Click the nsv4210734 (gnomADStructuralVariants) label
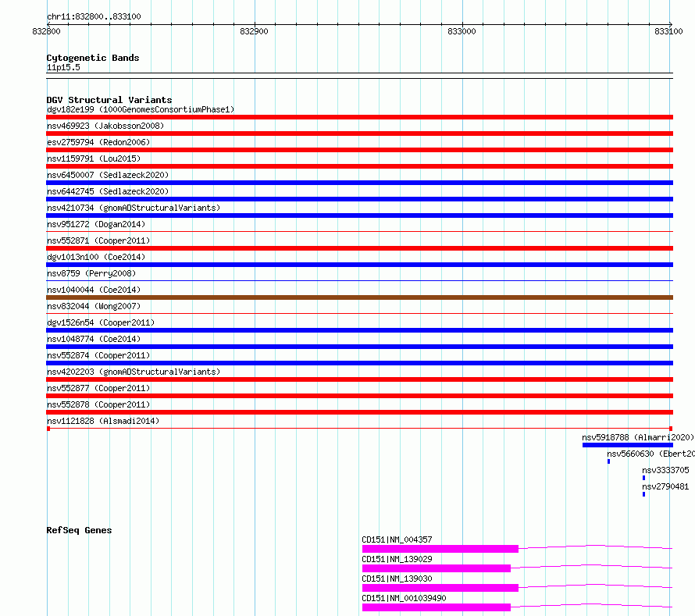695x616 pixels. 134,208
